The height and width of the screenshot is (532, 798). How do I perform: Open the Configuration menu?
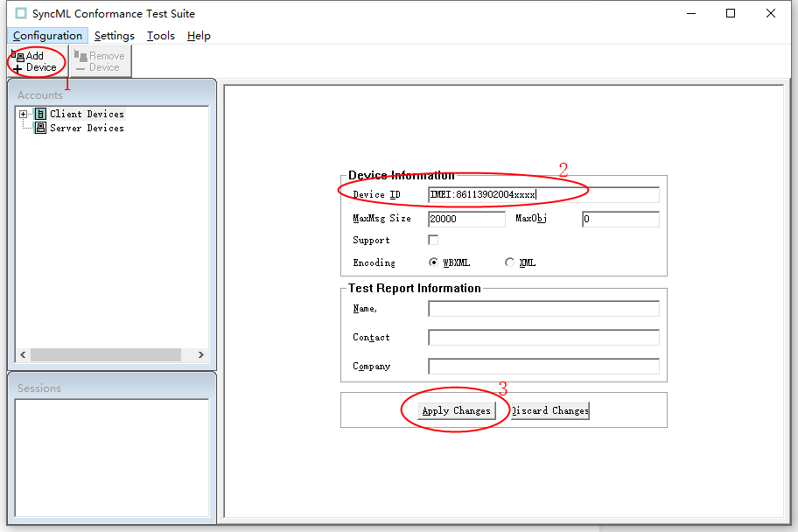(x=47, y=36)
